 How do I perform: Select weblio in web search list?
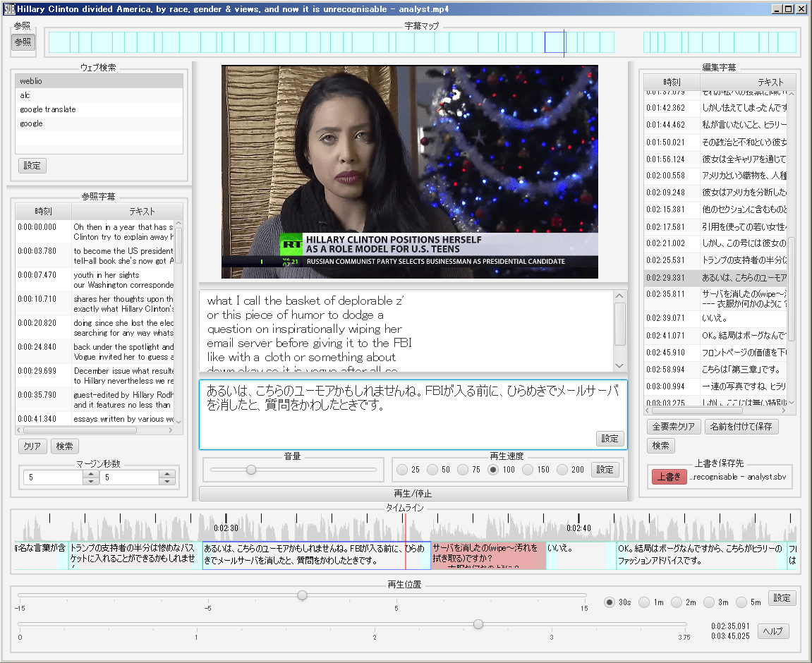99,80
